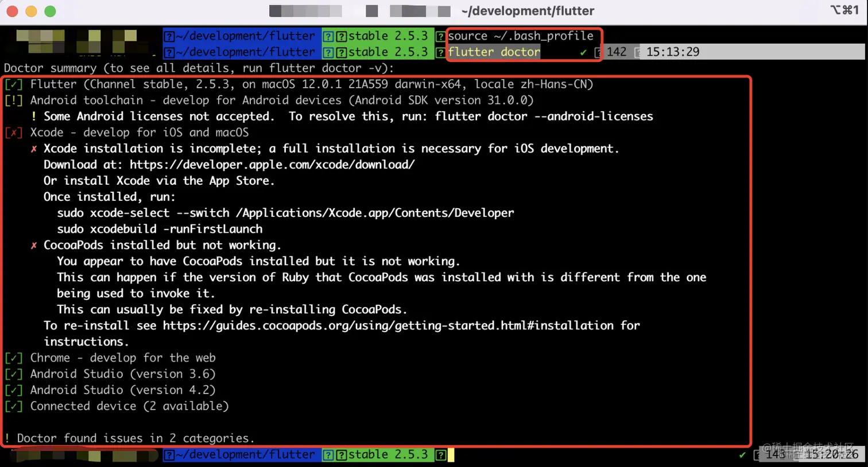The image size is (868, 467).
Task: Click 'CocoaPods installed but not working' line
Action: click(x=162, y=245)
